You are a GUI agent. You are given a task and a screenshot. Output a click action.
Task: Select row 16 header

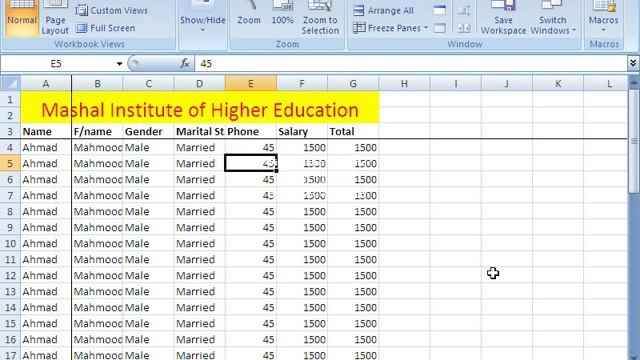point(10,339)
